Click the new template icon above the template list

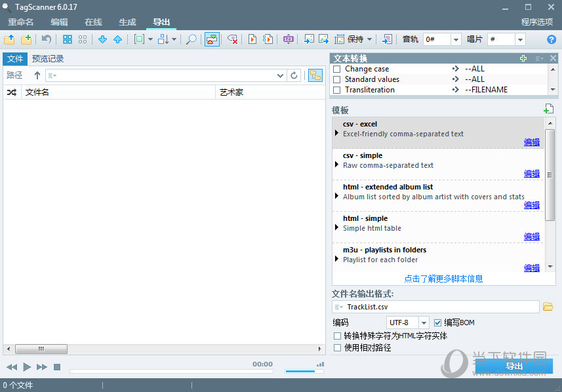pos(549,109)
